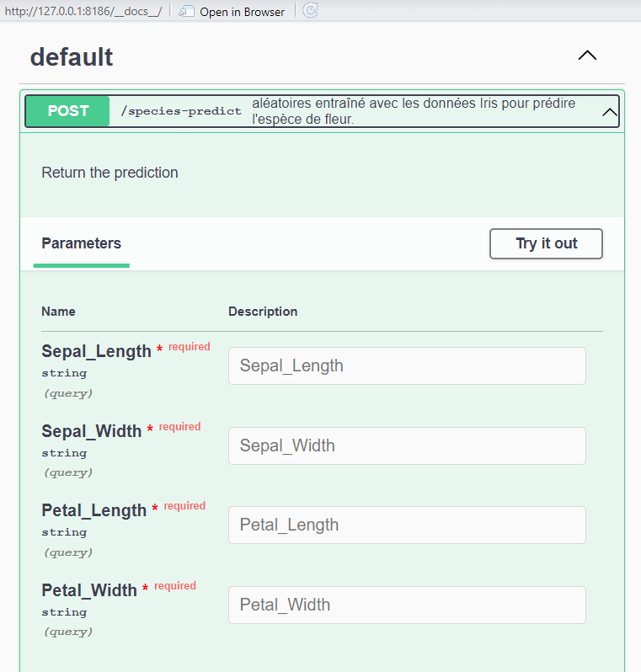The width and height of the screenshot is (641, 672).
Task: Collapse the default section chevron
Action: click(x=587, y=56)
